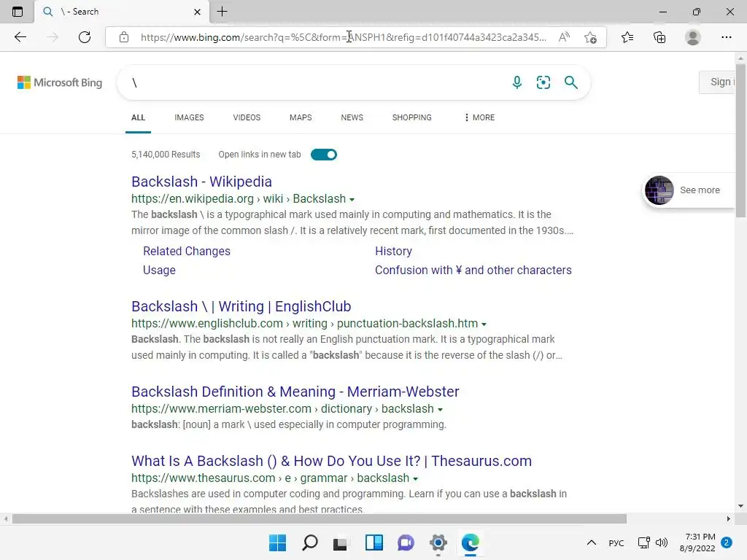Open Backslash - Wikipedia result
747x560 pixels.
[201, 182]
